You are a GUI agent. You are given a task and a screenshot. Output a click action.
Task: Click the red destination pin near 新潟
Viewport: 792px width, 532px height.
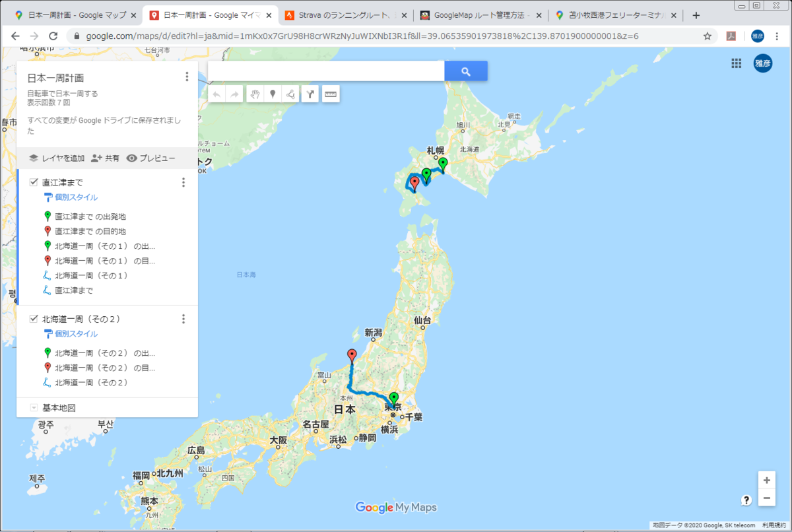[x=352, y=357]
